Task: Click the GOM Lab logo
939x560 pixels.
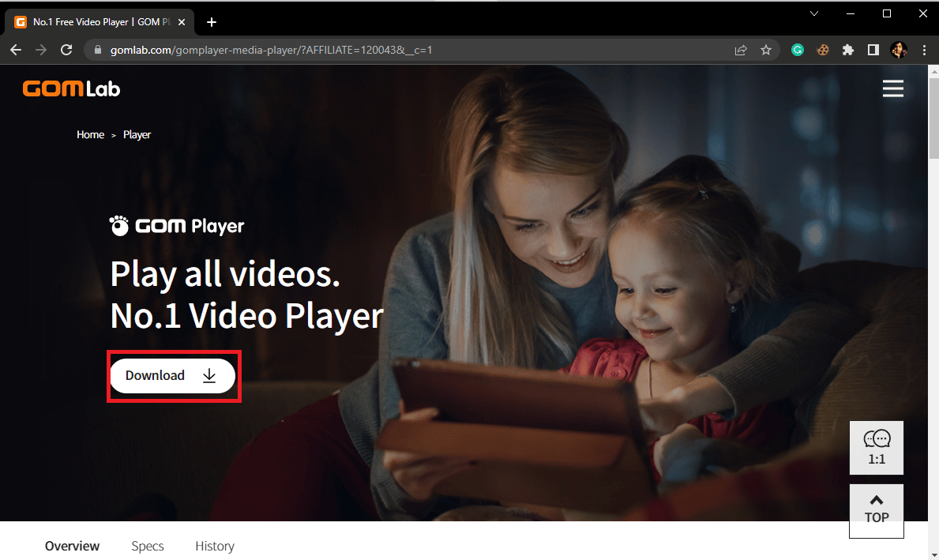Action: pyautogui.click(x=71, y=88)
